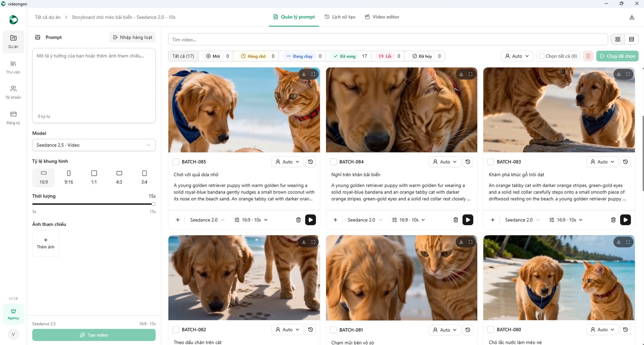Open Auto dropdown on BATCH-085 card
Image resolution: width=644 pixels, height=345 pixels.
pos(288,162)
